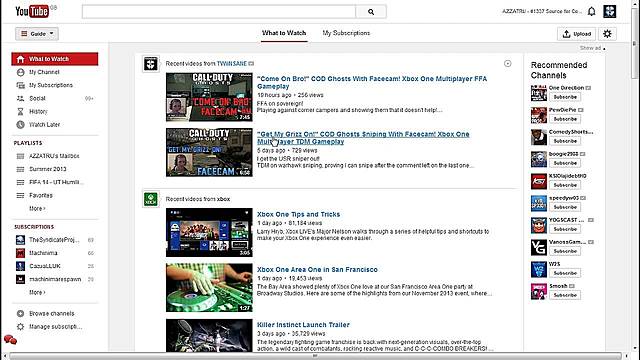Click the Browse channels plus icon

tap(20, 313)
